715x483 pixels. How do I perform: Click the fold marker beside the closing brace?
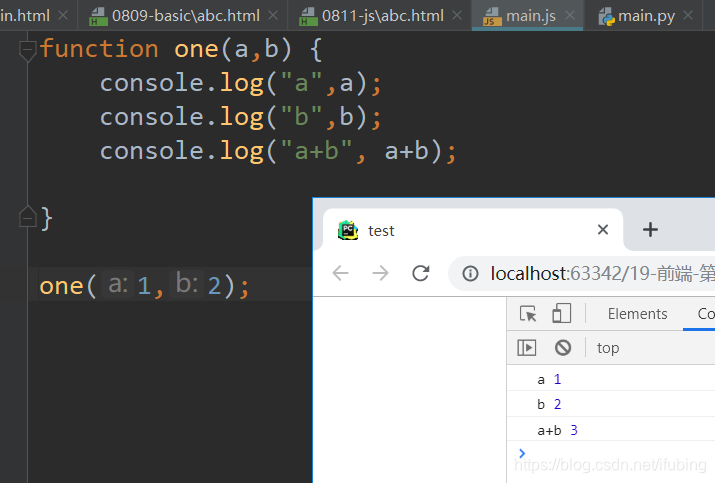tap(27, 217)
